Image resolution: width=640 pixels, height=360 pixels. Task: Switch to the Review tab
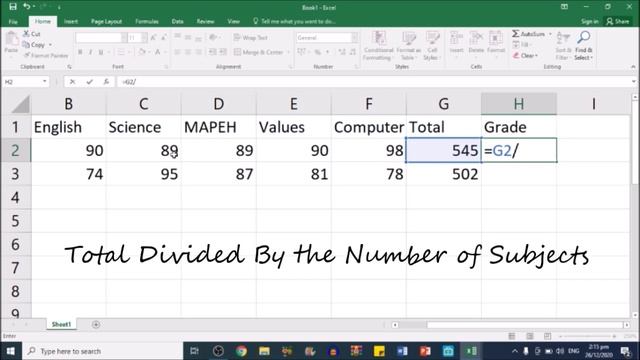(205, 21)
